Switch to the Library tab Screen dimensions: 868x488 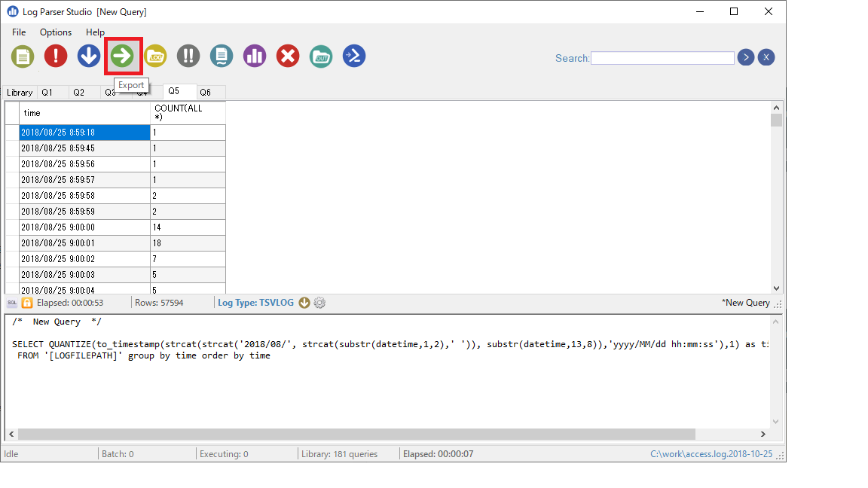tap(20, 93)
